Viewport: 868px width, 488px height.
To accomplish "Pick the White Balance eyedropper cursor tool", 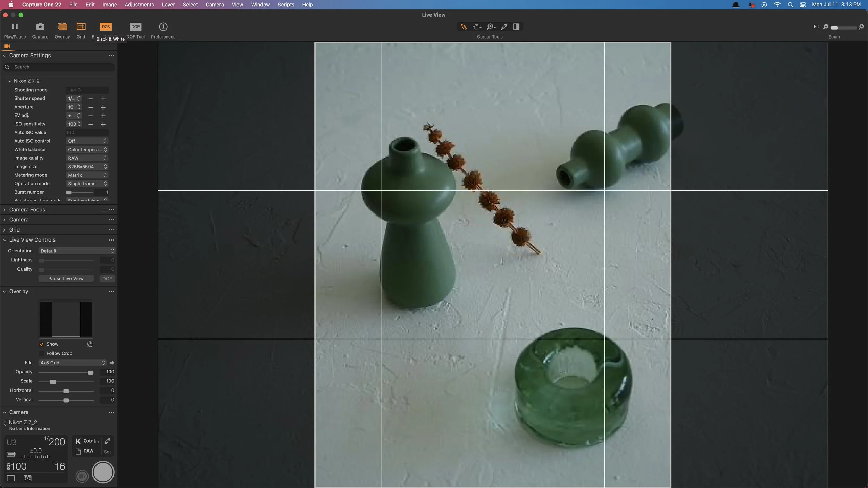I will click(504, 27).
